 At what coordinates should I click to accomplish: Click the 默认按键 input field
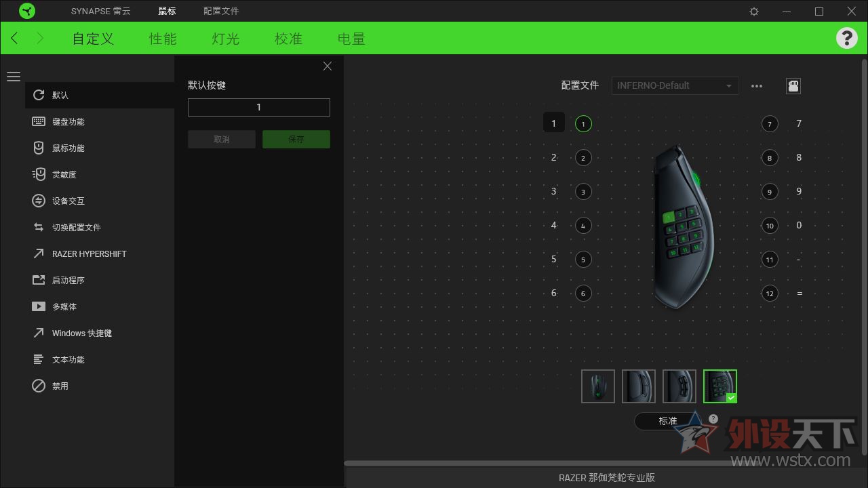point(259,107)
